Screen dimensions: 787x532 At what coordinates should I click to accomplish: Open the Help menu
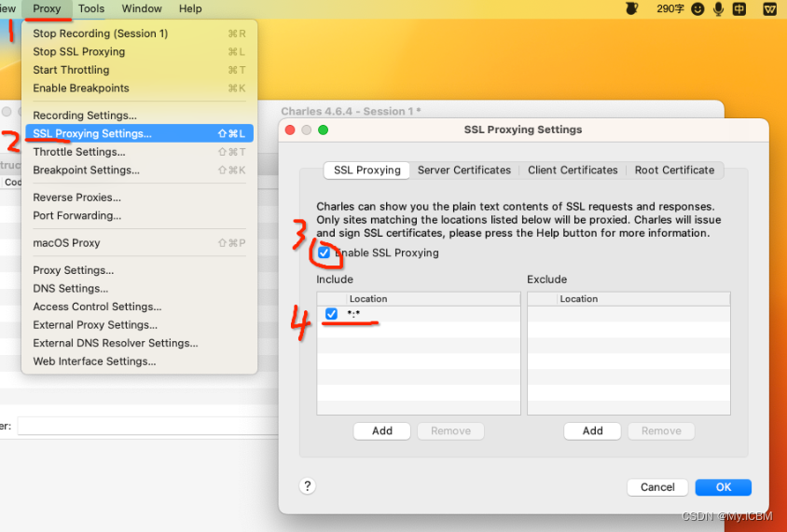[190, 8]
